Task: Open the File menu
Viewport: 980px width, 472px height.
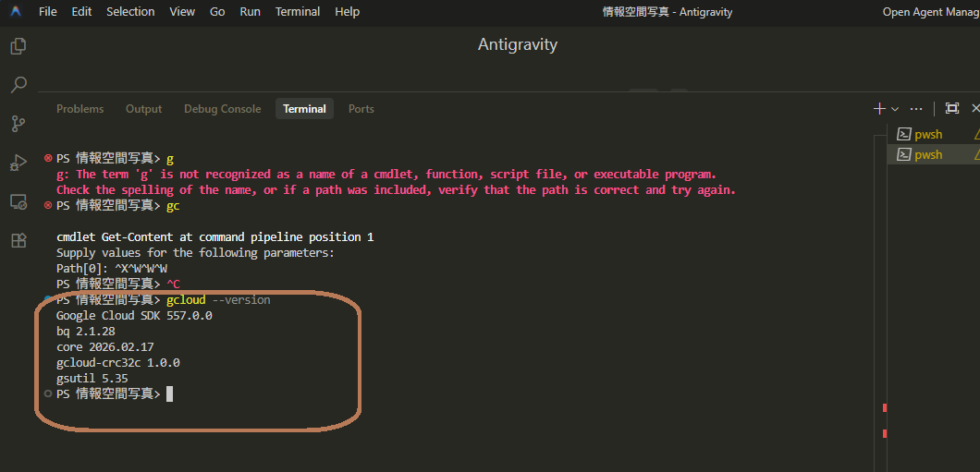Action: [x=47, y=12]
